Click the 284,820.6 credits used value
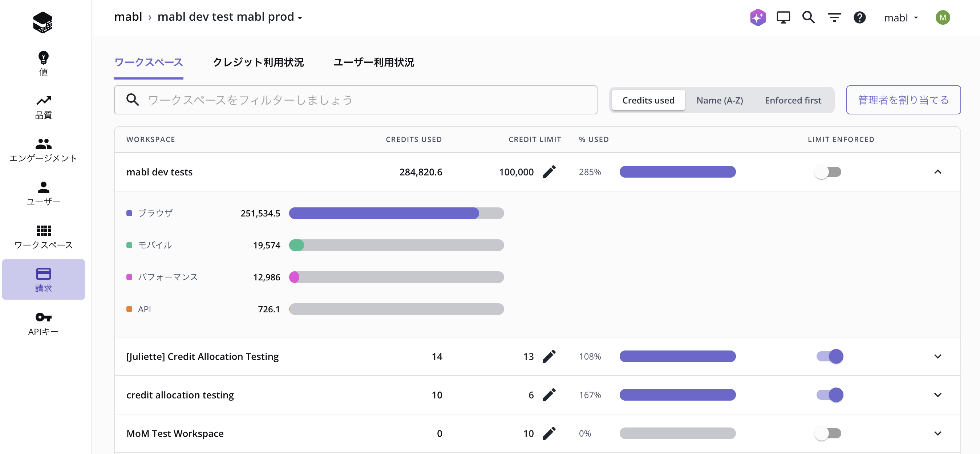The image size is (980, 454). (421, 172)
